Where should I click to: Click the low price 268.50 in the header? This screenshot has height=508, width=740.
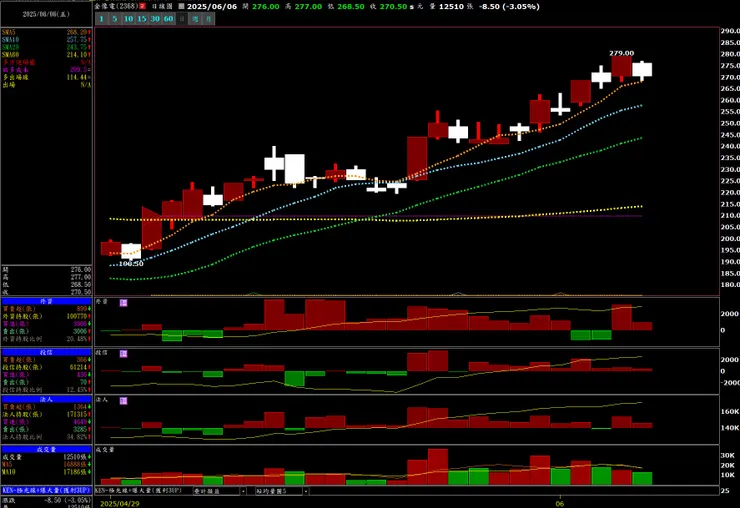351,7
